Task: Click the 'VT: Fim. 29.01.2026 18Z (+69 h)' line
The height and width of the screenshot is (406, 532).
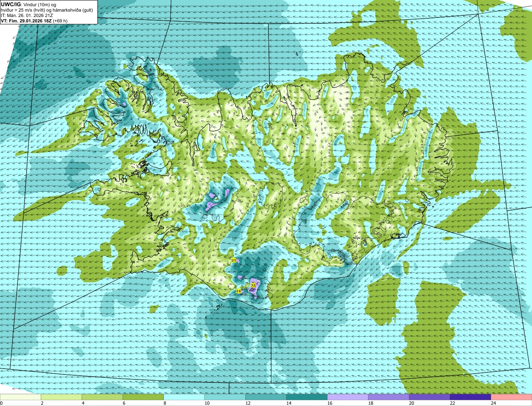Action: click(34, 21)
